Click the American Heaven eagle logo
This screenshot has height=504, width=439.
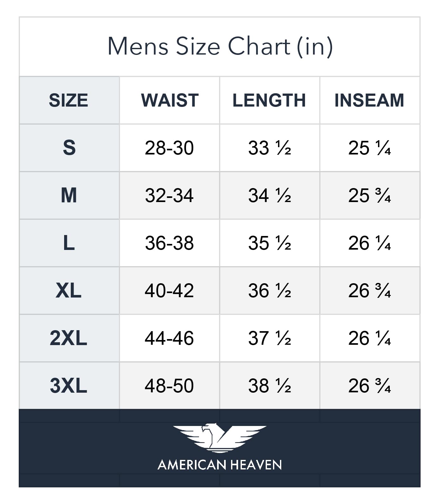click(x=219, y=437)
